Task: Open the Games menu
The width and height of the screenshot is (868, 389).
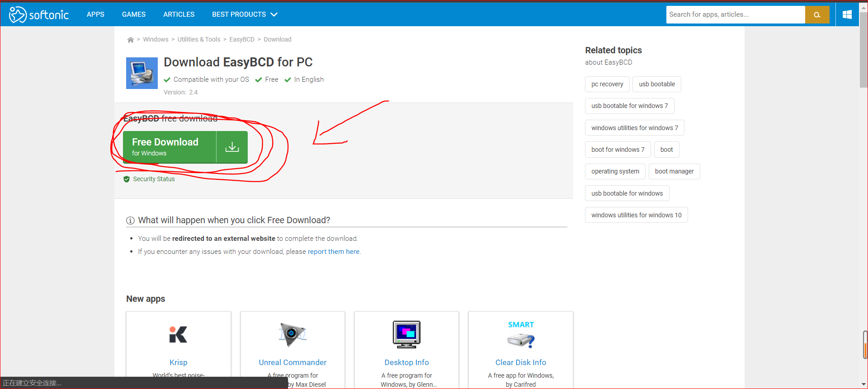Action: 134,14
